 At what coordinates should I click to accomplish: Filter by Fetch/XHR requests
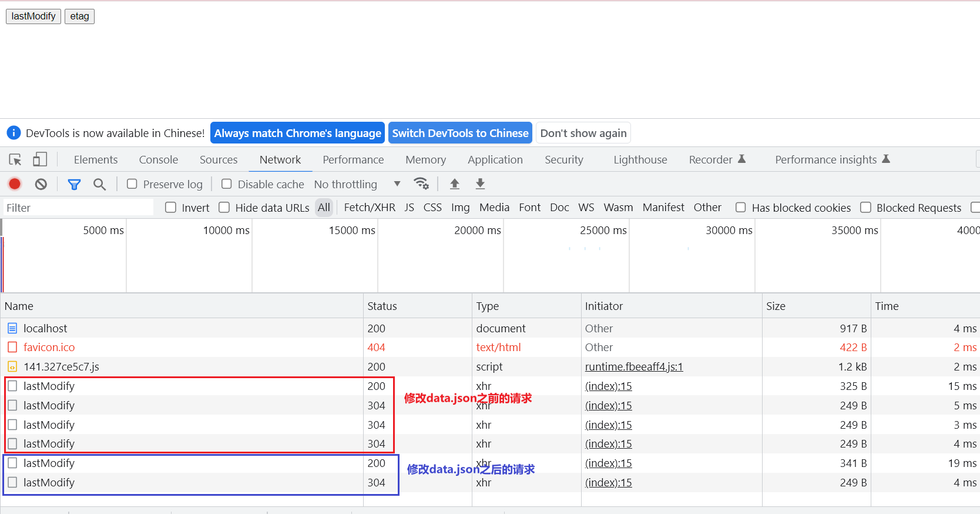[370, 207]
